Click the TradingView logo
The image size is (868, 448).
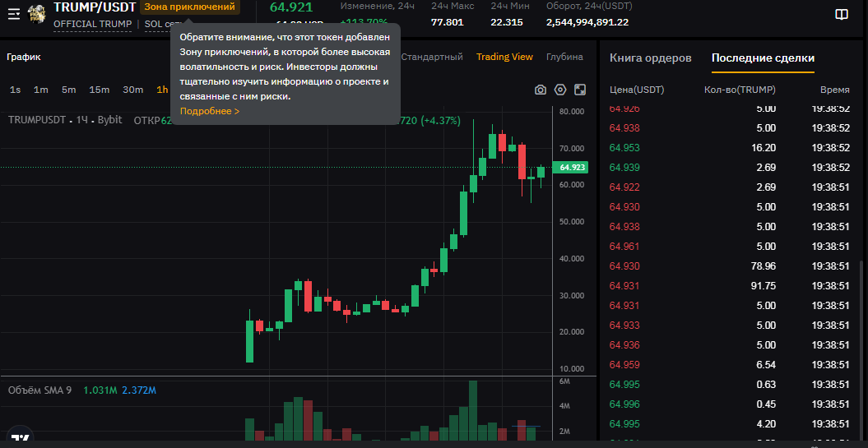(21, 438)
